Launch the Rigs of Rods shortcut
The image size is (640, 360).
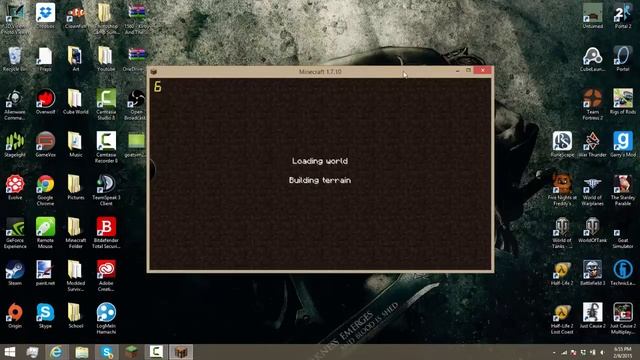(623, 101)
